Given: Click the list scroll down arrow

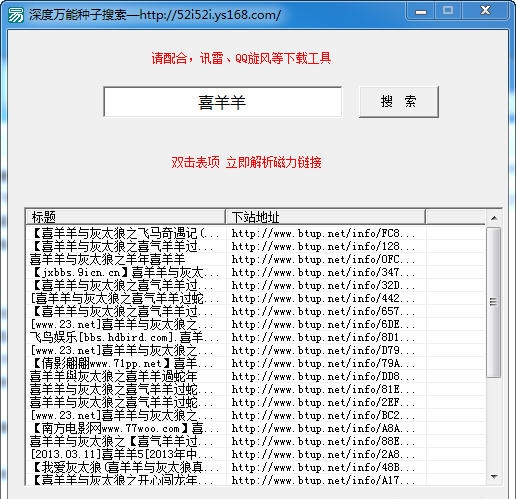Looking at the screenshot, I should pyautogui.click(x=494, y=477).
